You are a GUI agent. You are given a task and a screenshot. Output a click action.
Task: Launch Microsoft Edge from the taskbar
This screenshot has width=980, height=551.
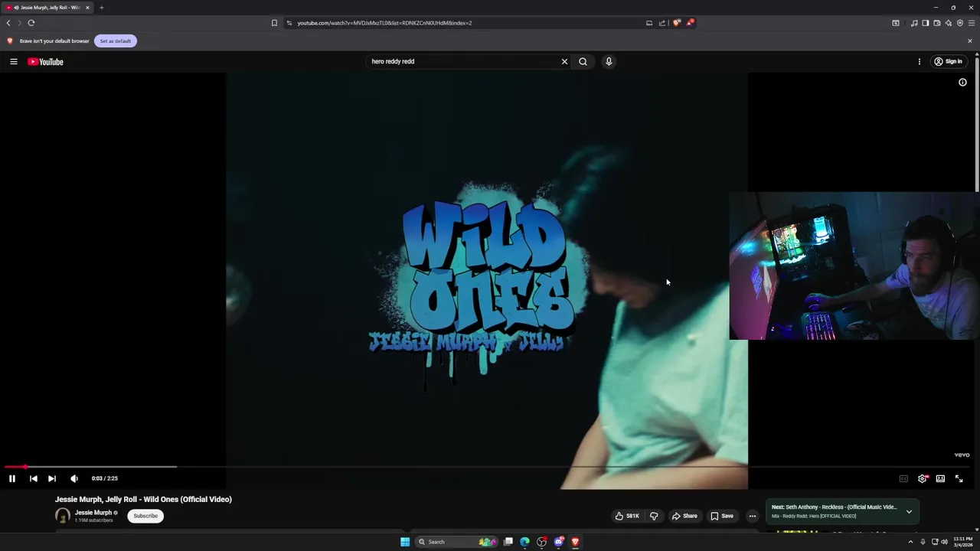click(x=524, y=542)
